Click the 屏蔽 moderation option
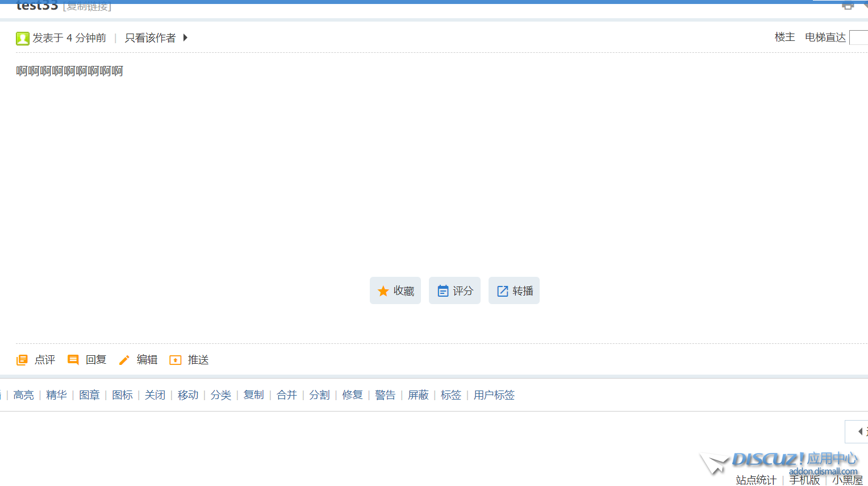Image resolution: width=868 pixels, height=486 pixels. 418,395
